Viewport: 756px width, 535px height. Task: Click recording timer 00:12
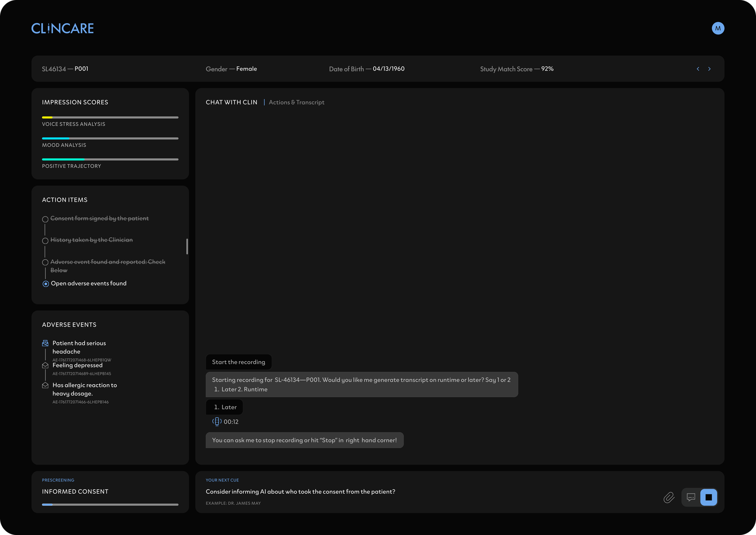point(231,422)
